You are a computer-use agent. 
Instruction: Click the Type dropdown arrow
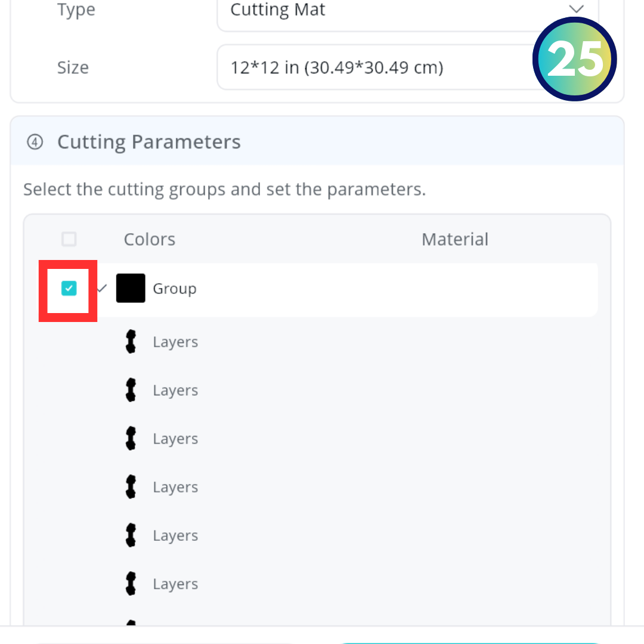click(575, 10)
